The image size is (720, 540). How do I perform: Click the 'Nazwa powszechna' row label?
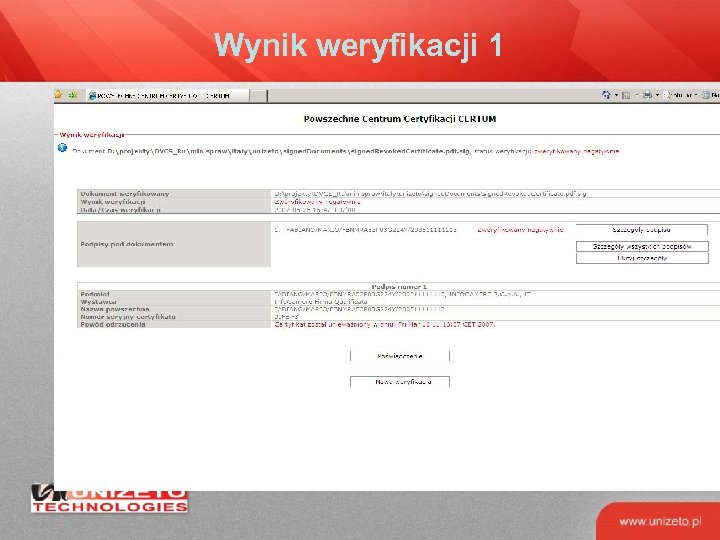[174, 309]
